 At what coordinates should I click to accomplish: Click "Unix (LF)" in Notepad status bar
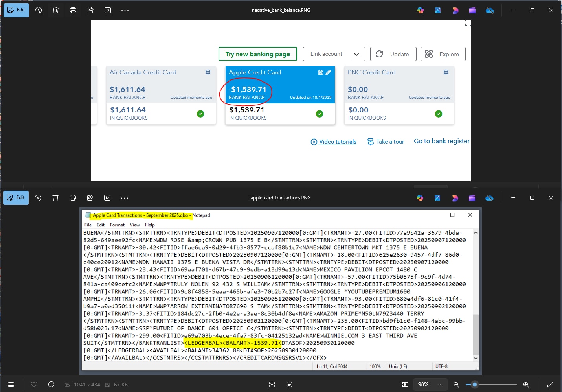click(x=398, y=366)
